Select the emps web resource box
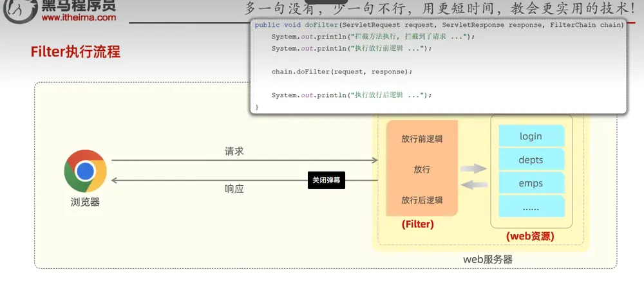644x299 pixels. coord(531,183)
